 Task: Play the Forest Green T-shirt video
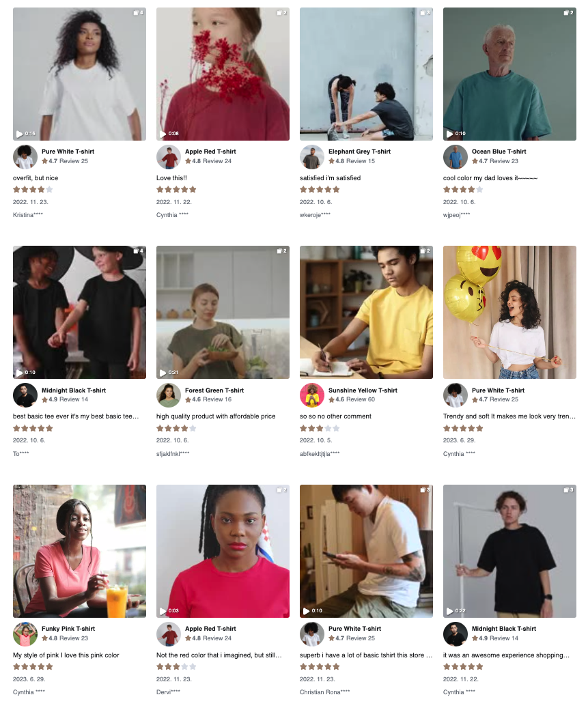pyautogui.click(x=163, y=372)
